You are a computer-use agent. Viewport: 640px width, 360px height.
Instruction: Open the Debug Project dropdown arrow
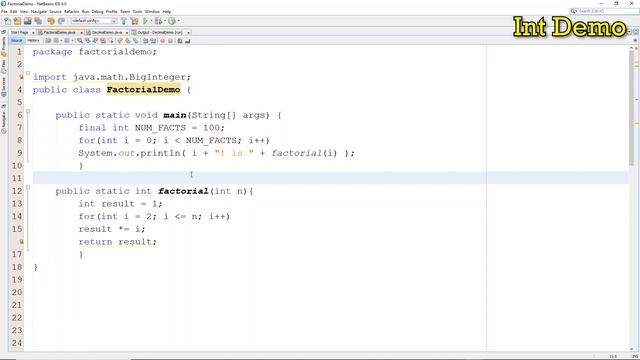[x=165, y=21]
